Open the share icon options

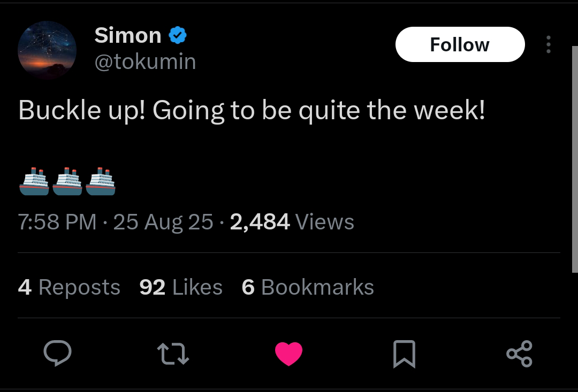[519, 354]
